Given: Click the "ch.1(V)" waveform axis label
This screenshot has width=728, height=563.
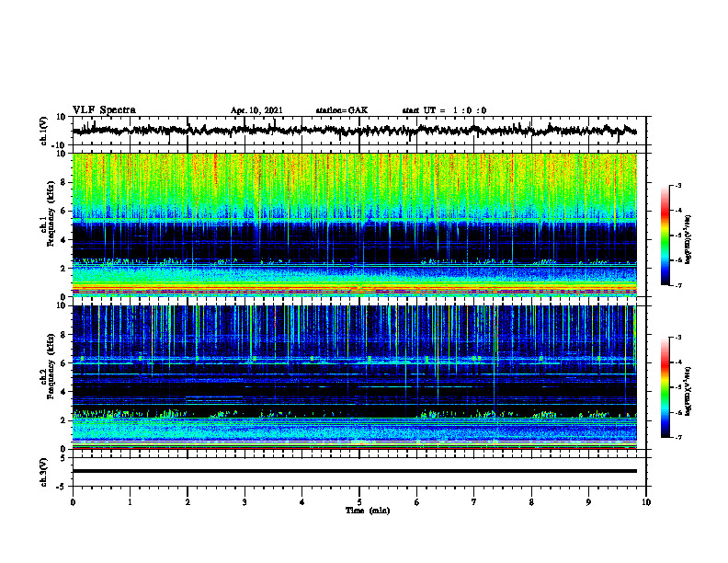Looking at the screenshot, I should point(44,131).
